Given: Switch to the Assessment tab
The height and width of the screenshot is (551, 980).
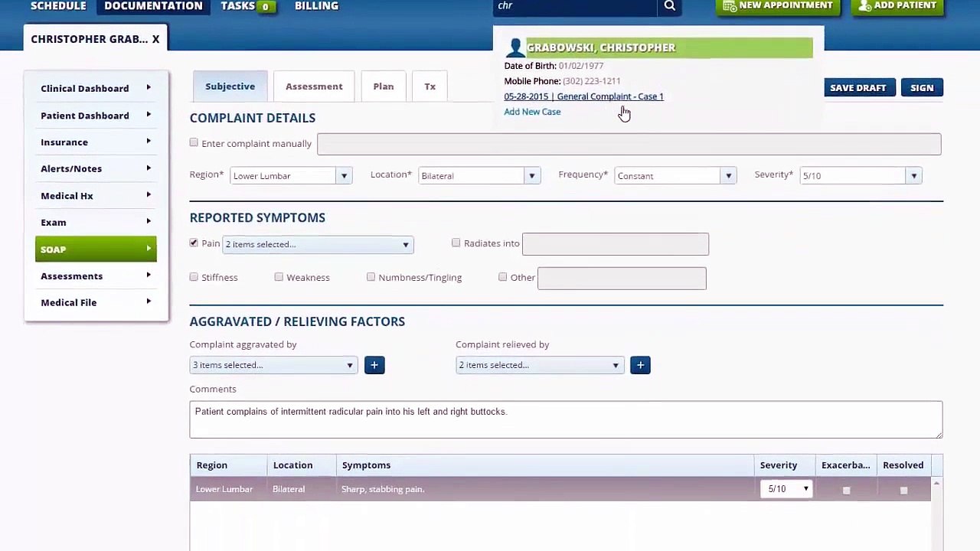Looking at the screenshot, I should tap(314, 86).
